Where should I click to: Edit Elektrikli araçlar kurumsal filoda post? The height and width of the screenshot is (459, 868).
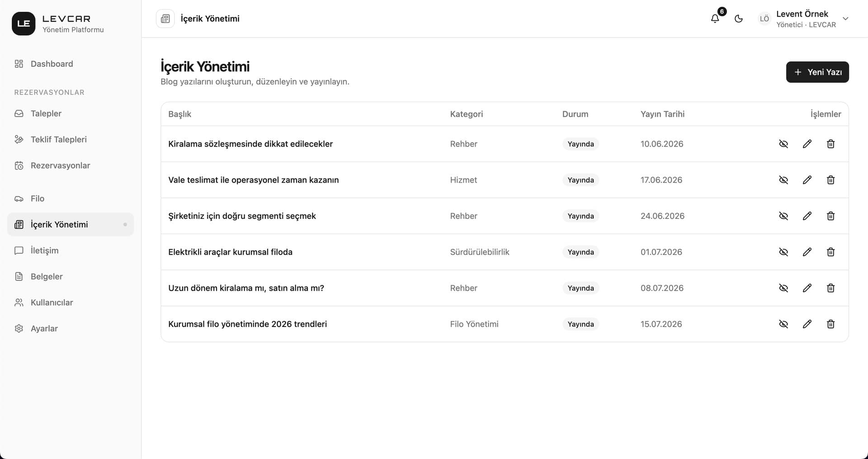point(807,252)
